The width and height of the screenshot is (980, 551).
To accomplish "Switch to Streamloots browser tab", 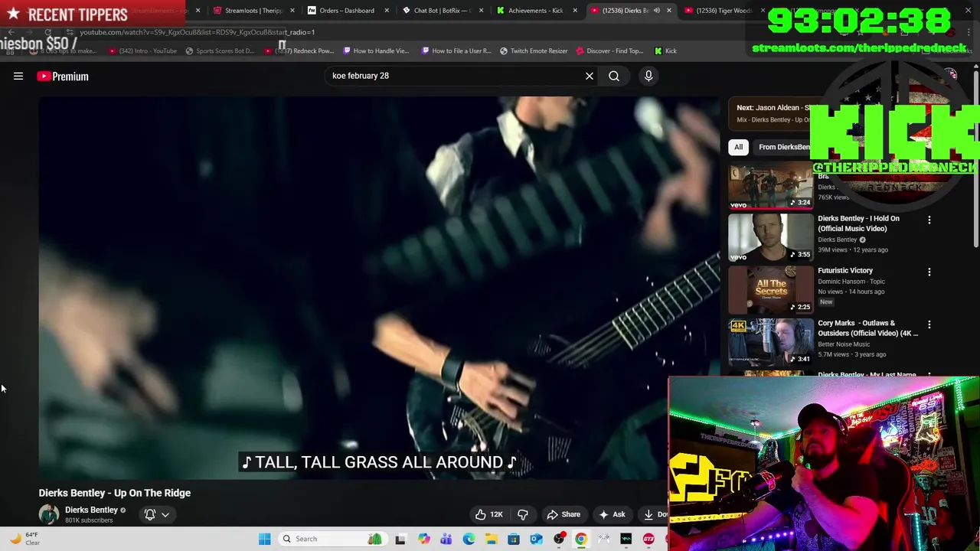I will pos(253,11).
